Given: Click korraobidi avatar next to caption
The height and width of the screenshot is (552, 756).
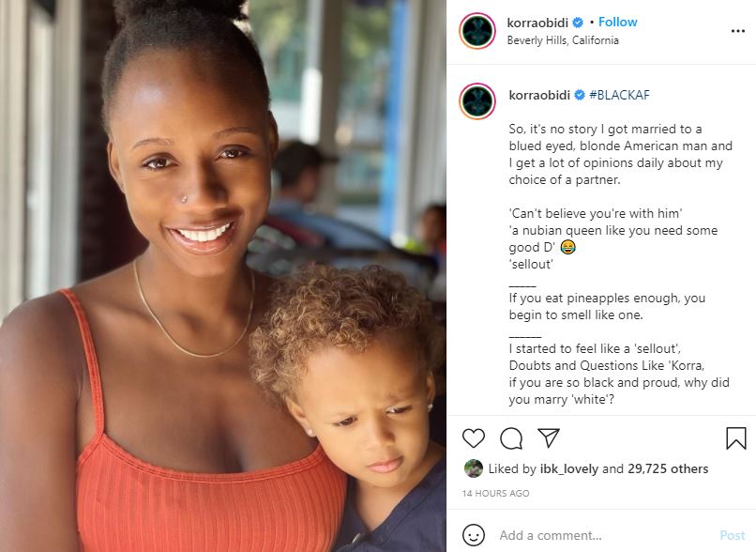Looking at the screenshot, I should coord(477,101).
